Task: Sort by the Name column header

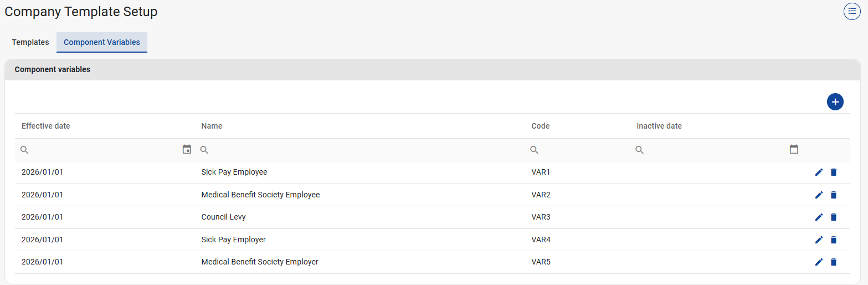Action: [x=212, y=126]
